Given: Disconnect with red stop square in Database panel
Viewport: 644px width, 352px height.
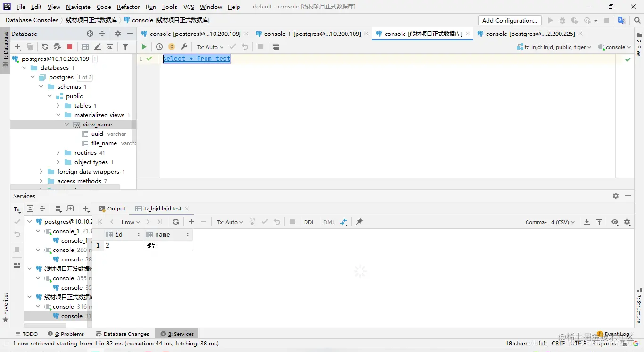Looking at the screenshot, I should (70, 47).
